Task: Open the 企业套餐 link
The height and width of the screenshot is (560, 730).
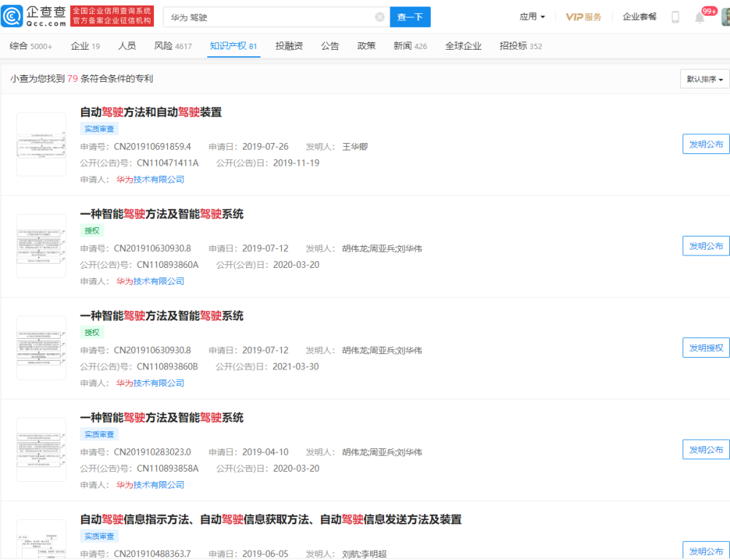Action: [639, 17]
